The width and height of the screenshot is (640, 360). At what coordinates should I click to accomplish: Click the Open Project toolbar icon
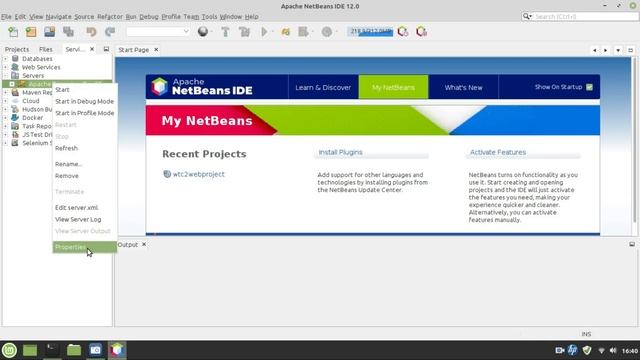click(50, 31)
